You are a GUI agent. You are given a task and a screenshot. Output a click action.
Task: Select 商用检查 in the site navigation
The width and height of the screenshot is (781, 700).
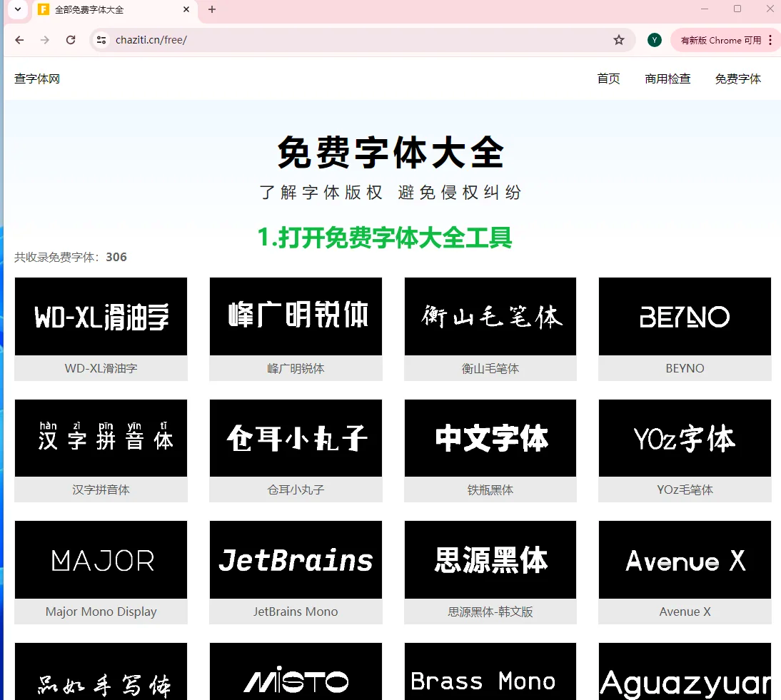tap(667, 78)
